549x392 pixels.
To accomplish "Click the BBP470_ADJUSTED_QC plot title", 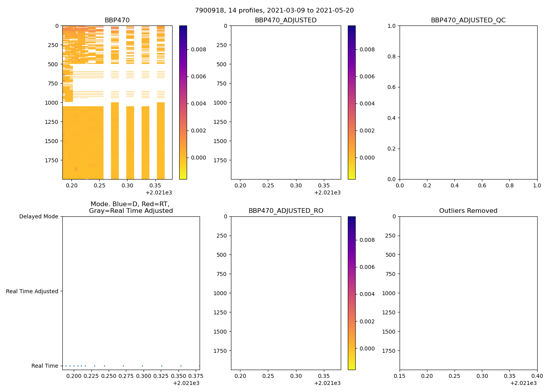I will click(x=468, y=20).
